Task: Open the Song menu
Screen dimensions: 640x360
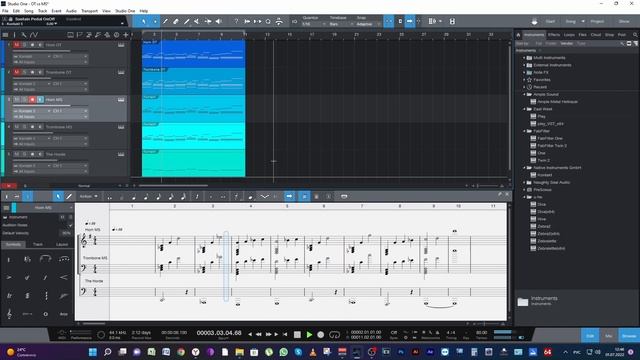Action: click(x=29, y=11)
